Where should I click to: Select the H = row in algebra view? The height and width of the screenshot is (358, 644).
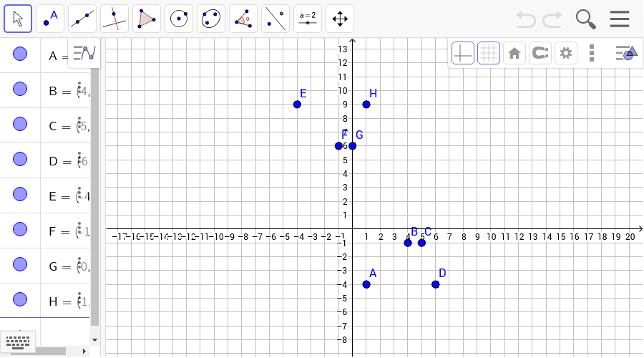pos(45,301)
